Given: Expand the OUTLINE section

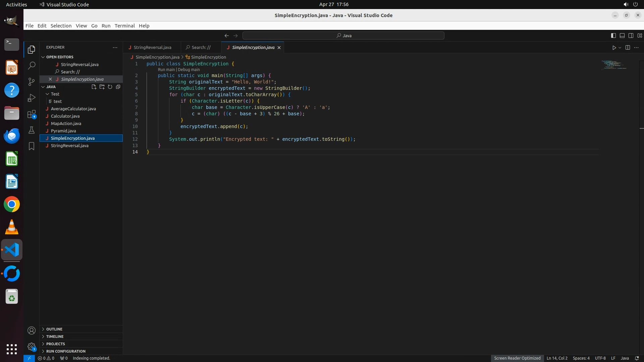Looking at the screenshot, I should click(54, 329).
